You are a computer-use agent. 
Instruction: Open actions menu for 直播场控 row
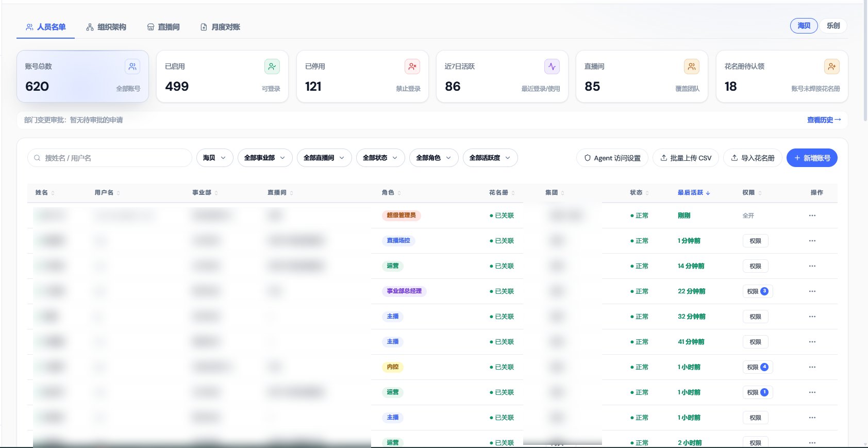[812, 241]
